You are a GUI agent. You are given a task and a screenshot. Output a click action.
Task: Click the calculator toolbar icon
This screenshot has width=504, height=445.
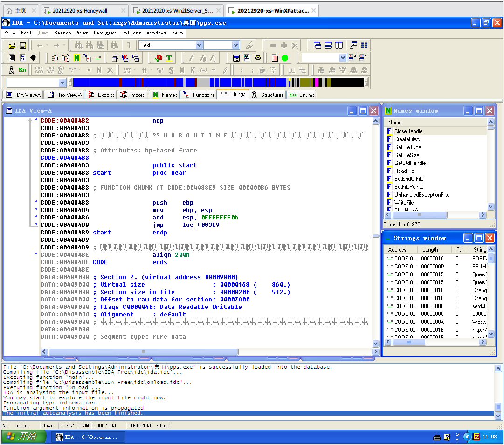[x=236, y=58]
